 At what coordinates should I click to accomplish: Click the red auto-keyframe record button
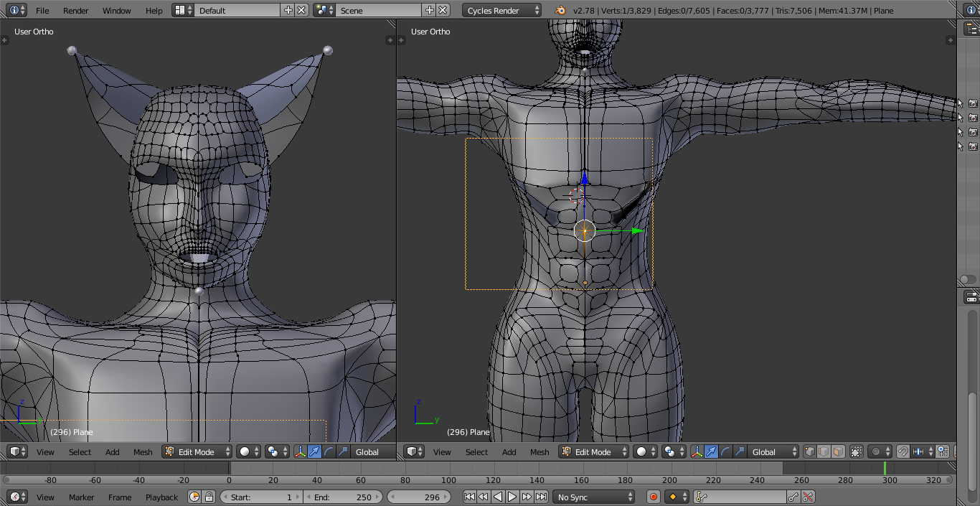point(654,497)
